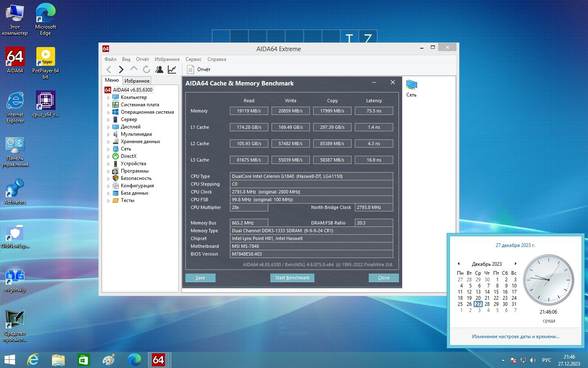Open Activators desktop icon
Screen dimensions: 588x368
click(15, 191)
